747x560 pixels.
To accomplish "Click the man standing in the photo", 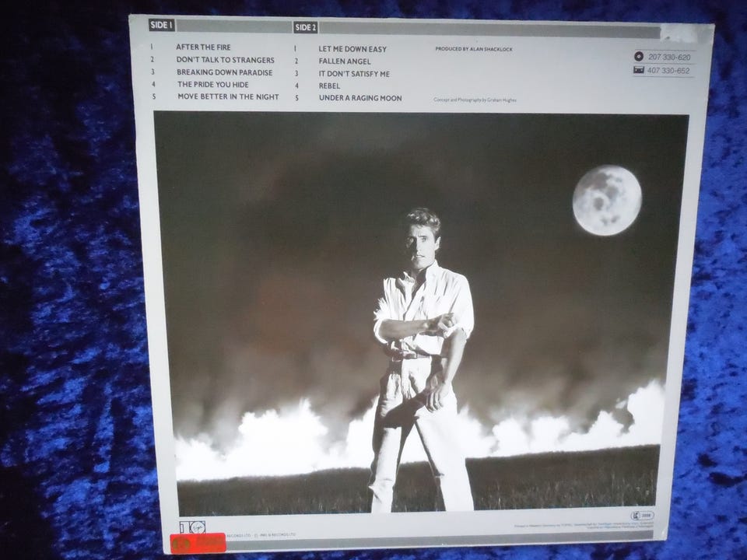I will (x=423, y=360).
